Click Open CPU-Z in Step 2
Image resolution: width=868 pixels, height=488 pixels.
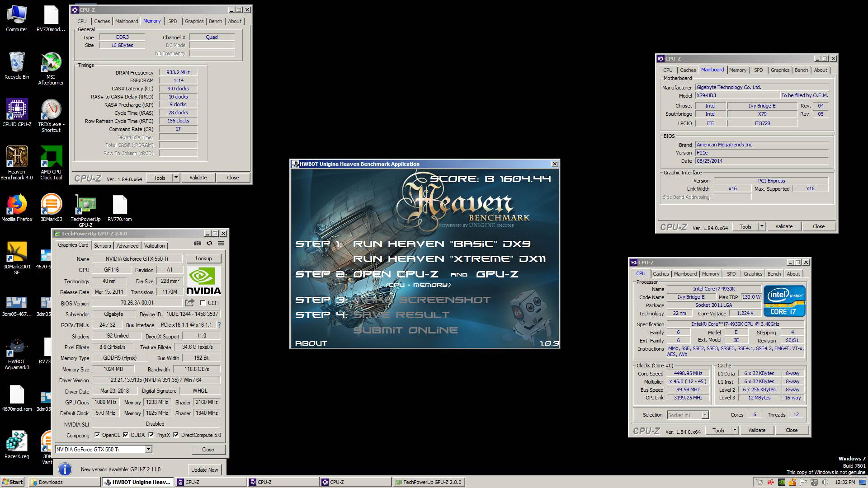coord(396,274)
